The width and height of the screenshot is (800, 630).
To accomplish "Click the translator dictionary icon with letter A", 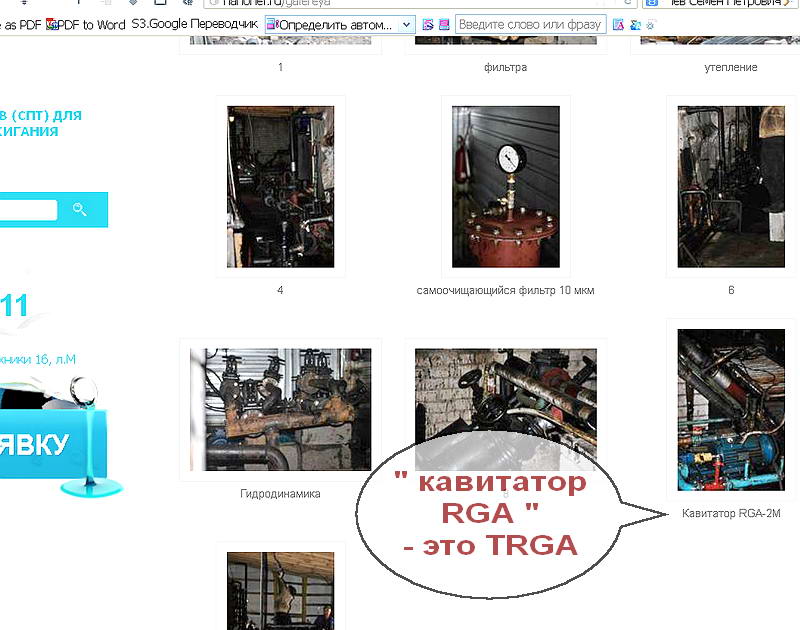I will tap(618, 24).
